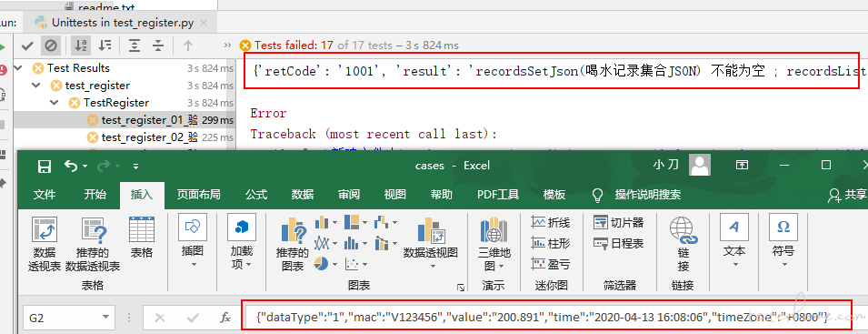Click the green Rerun button in PyCharm
Image resolution: width=868 pixels, height=334 pixels.
pos(2,47)
